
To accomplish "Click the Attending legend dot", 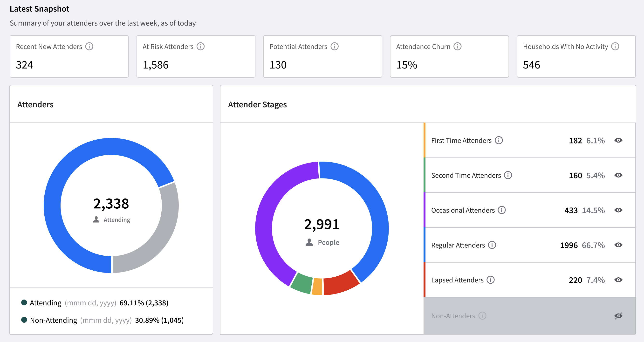I will coord(24,302).
